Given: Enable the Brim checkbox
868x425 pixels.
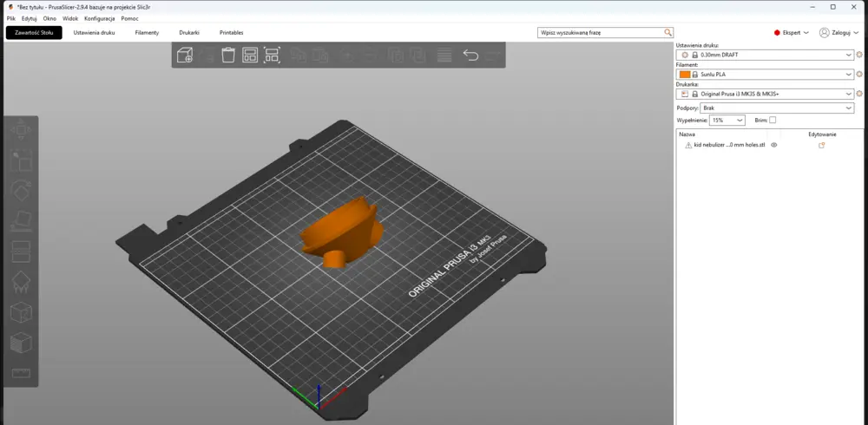Looking at the screenshot, I should tap(773, 120).
